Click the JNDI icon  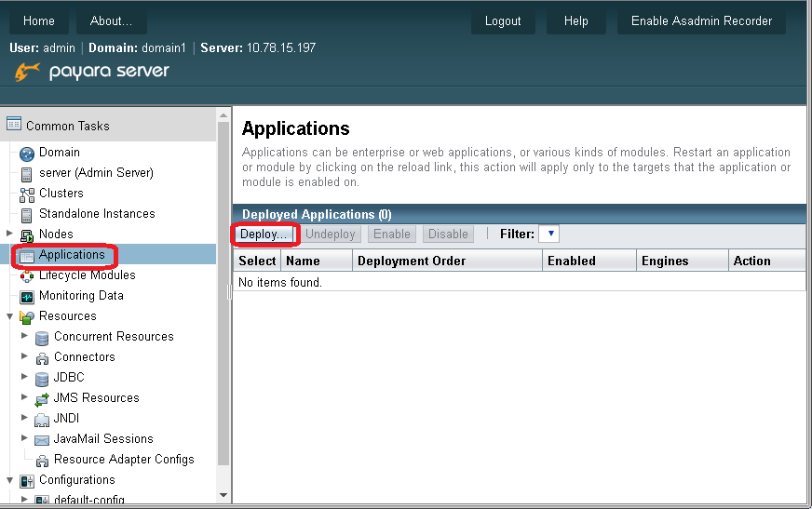42,420
